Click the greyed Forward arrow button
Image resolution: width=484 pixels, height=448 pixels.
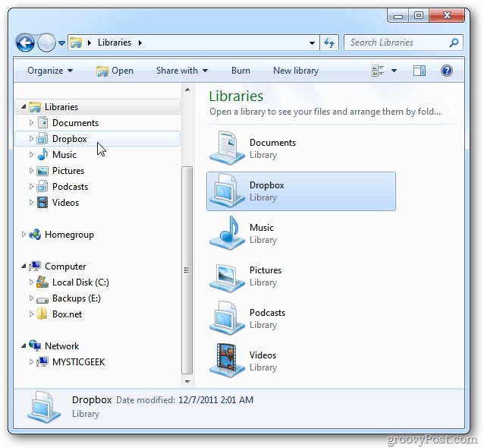(x=46, y=43)
